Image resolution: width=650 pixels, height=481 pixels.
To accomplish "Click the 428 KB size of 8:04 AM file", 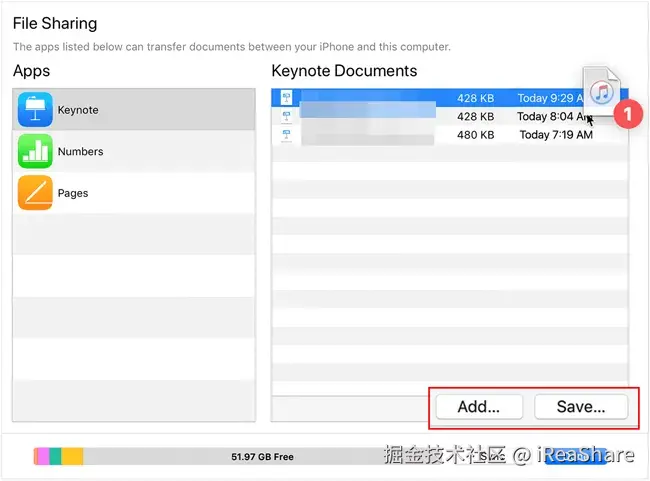I will [475, 117].
